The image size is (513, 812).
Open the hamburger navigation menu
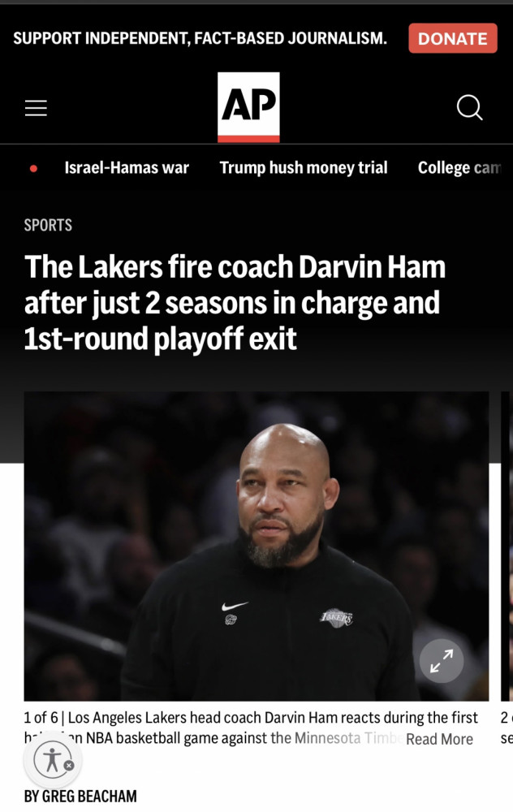(x=36, y=108)
